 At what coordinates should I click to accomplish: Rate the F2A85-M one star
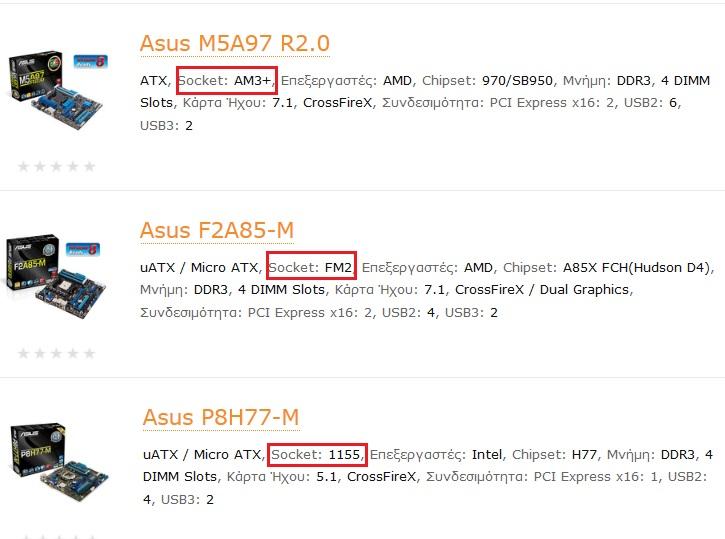pyautogui.click(x=25, y=353)
